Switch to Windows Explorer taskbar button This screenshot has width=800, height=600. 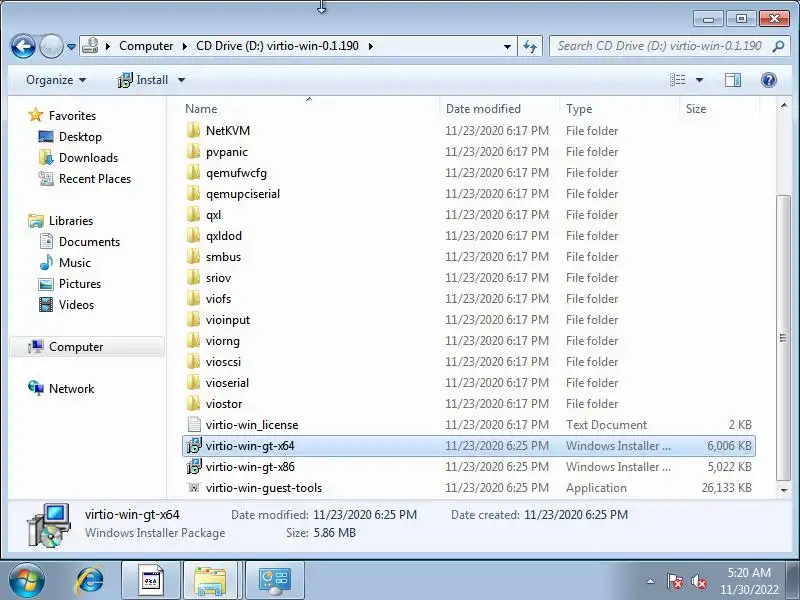(210, 581)
